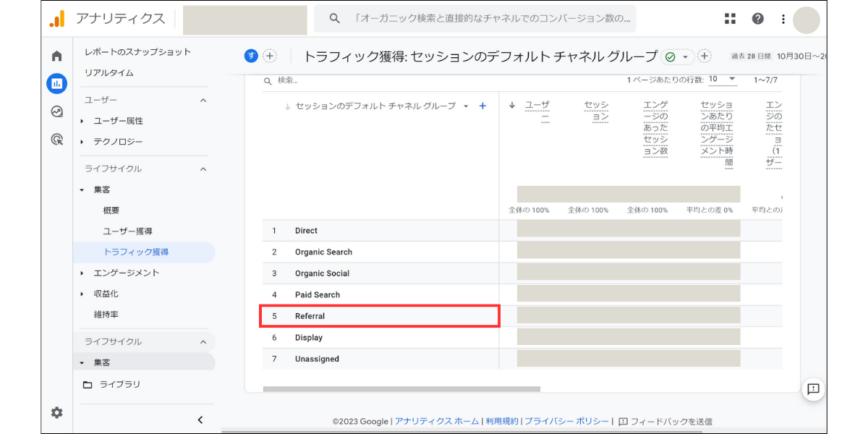The height and width of the screenshot is (434, 868).
Task: Click the horizontal scrollbar under the table
Action: point(401,389)
